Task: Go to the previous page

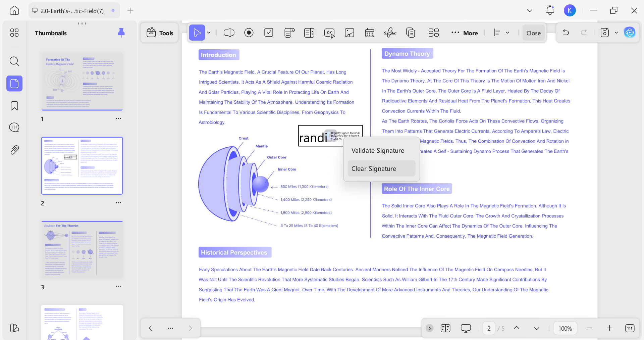Action: [x=517, y=328]
